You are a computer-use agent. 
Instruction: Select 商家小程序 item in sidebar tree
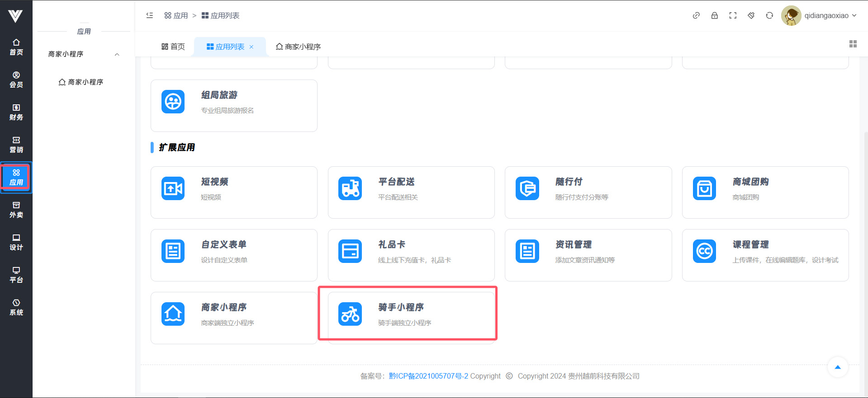tap(81, 82)
